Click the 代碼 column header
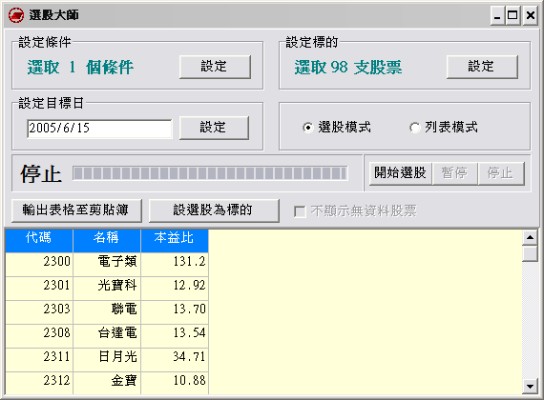544x400 pixels. coord(39,240)
